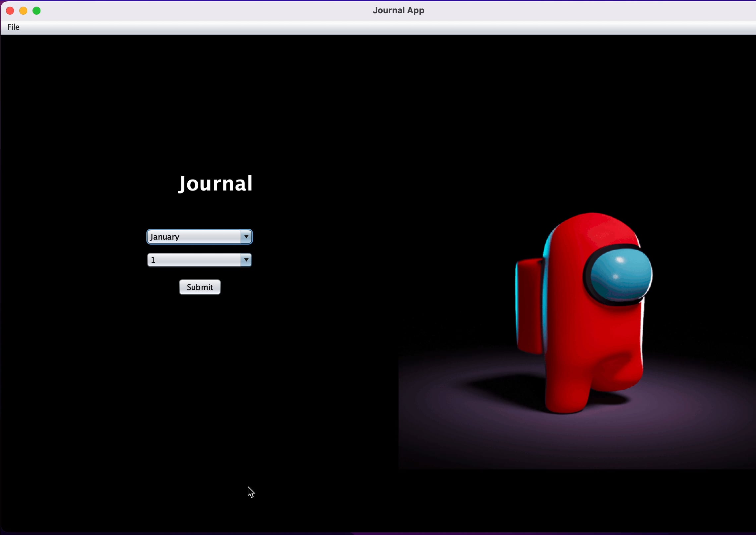Expand the month dropdown showing January
756x535 pixels.
[x=199, y=236]
